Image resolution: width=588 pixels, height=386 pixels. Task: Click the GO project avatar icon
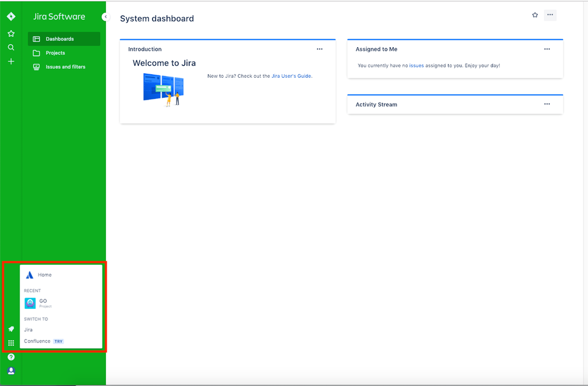pos(30,303)
